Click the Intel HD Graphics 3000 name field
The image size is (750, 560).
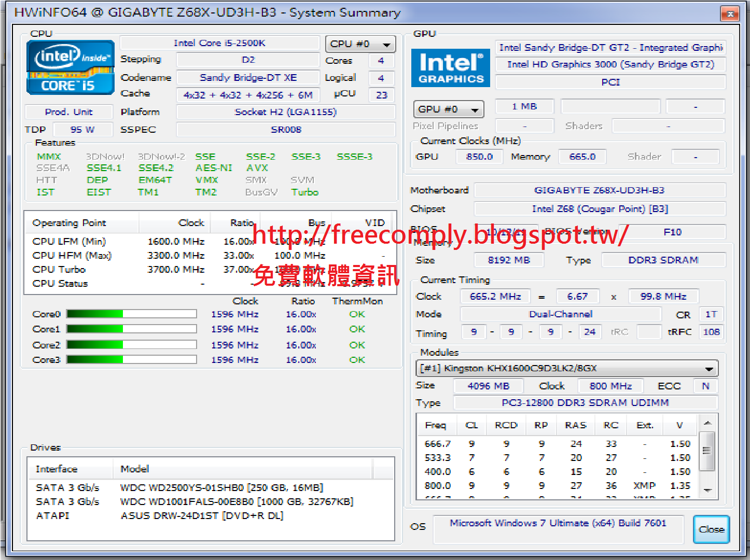pos(610,64)
